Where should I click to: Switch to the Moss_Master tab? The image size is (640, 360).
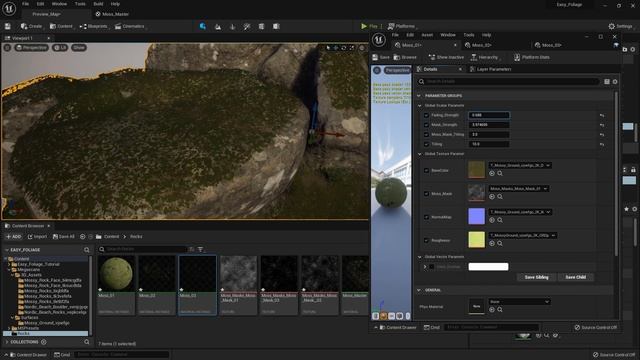pos(112,14)
